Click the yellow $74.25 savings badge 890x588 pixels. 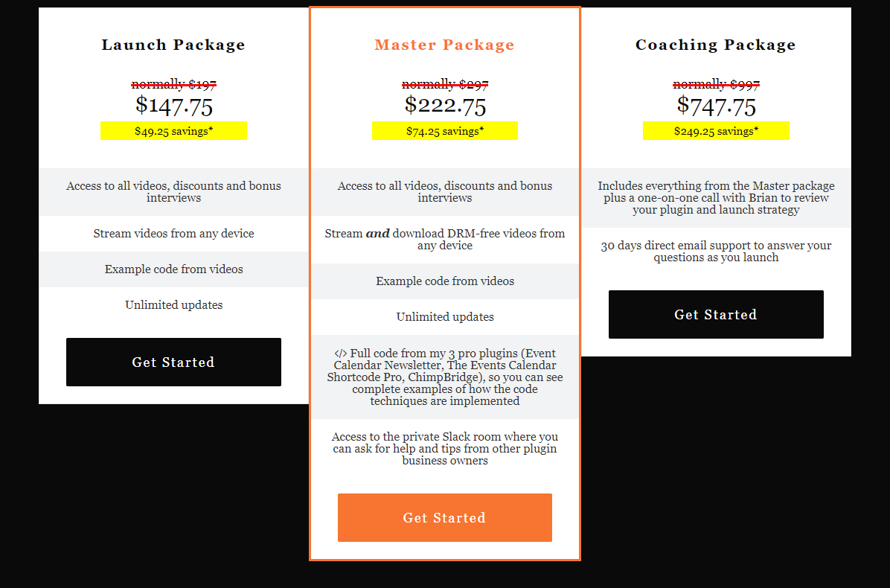pyautogui.click(x=445, y=131)
